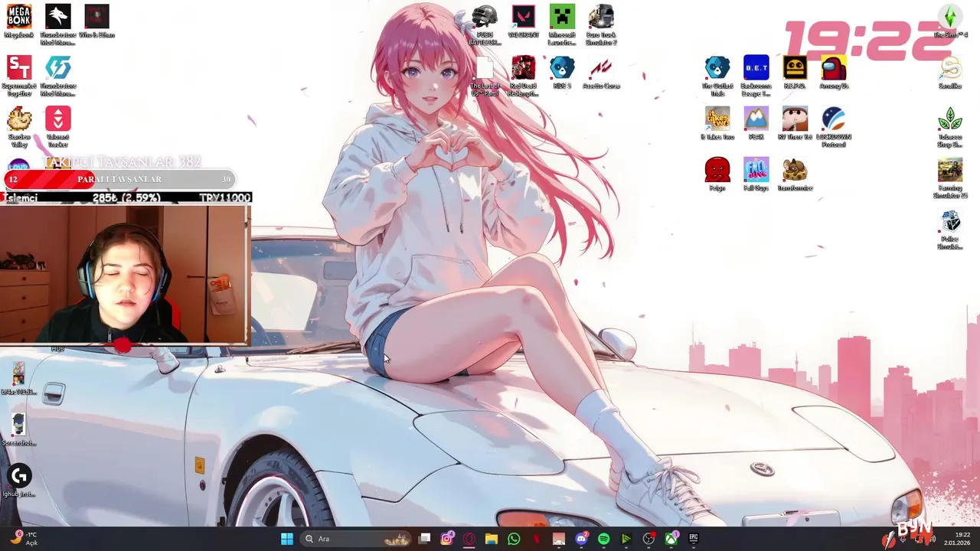This screenshot has height=551, width=980.
Task: Open File Explorer from taskbar
Action: tap(492, 539)
